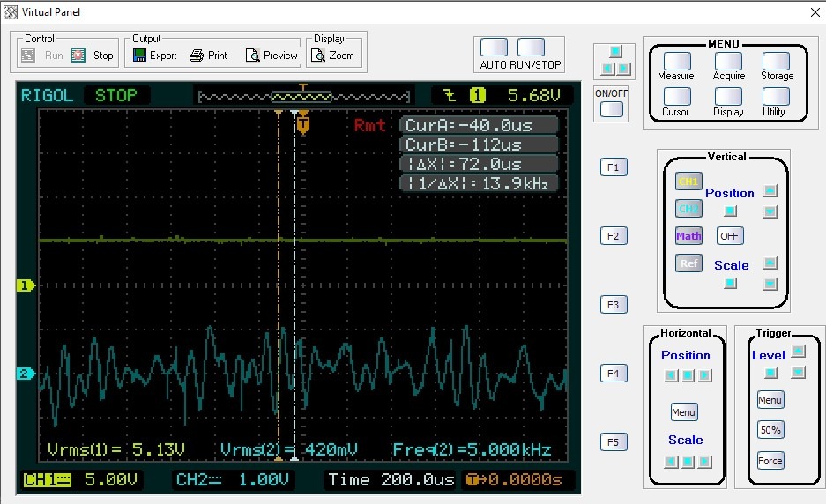This screenshot has width=826, height=504.
Task: Toggle the Math channel button
Action: [x=688, y=236]
